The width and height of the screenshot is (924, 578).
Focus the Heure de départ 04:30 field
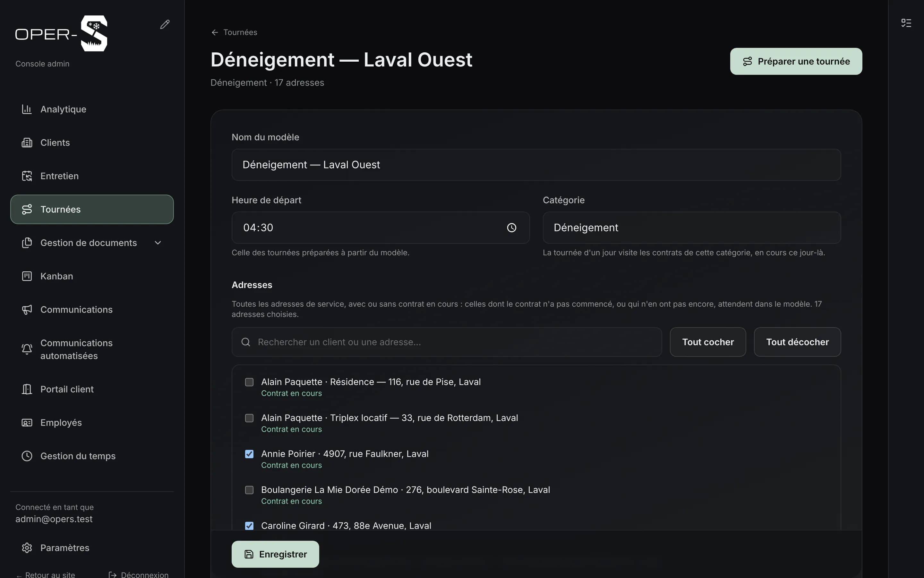[x=380, y=228]
